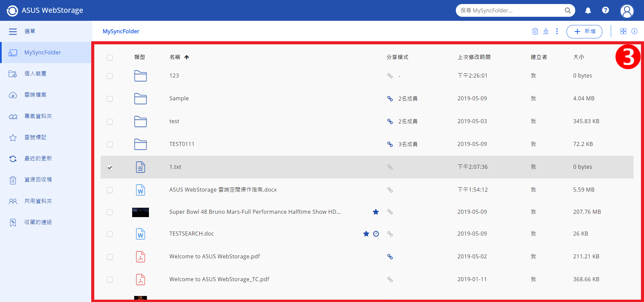Click the star icon on TESTSEARCH.doc
Viewport: 644px width, 302px height.
click(x=366, y=234)
